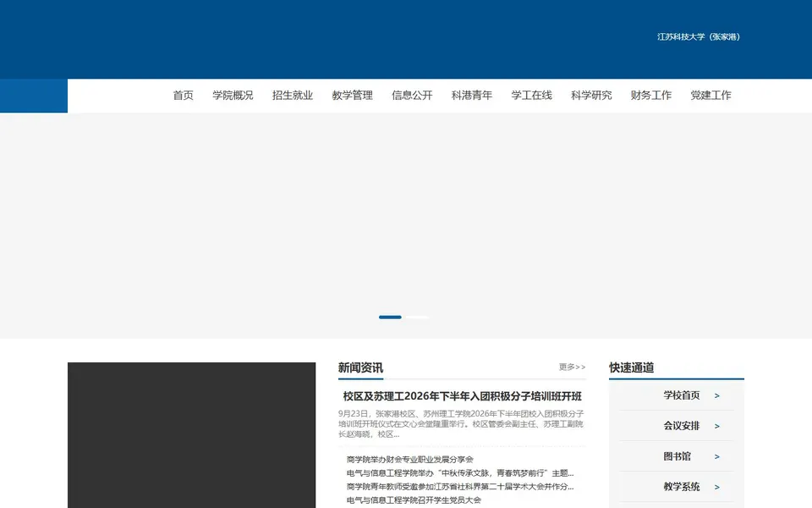Select 科港青年 in the navigation bar
812x508 pixels.
(x=472, y=96)
